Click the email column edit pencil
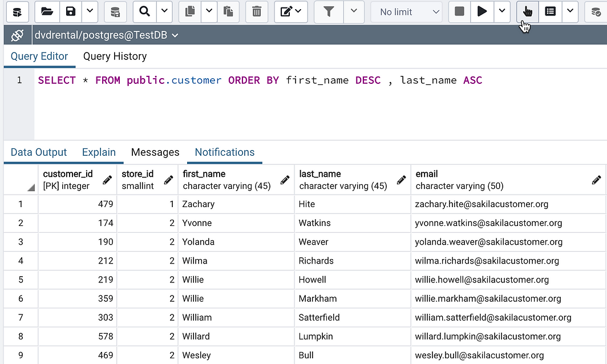 coord(597,180)
